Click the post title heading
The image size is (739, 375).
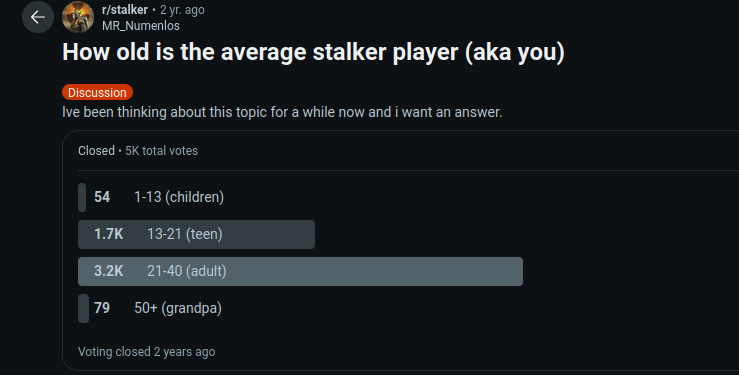click(313, 52)
